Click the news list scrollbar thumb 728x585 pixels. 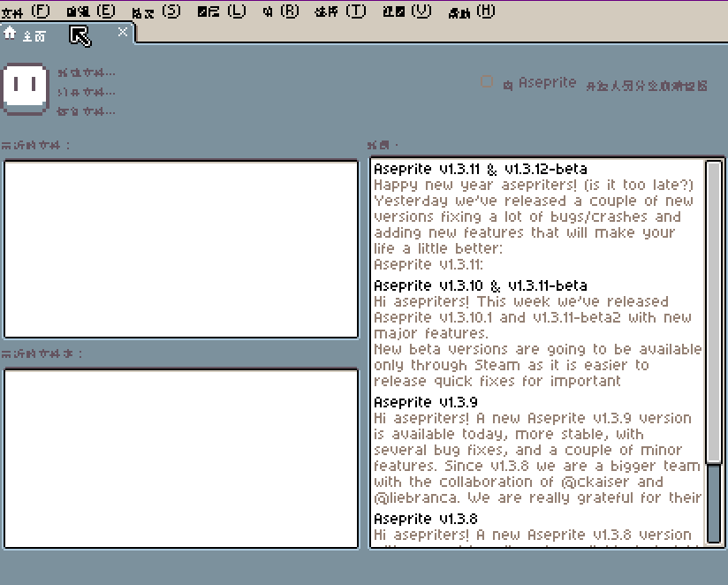[714, 311]
